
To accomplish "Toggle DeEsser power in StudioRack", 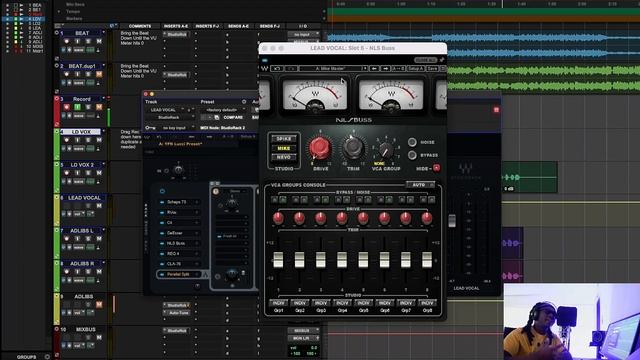I will click(x=162, y=233).
